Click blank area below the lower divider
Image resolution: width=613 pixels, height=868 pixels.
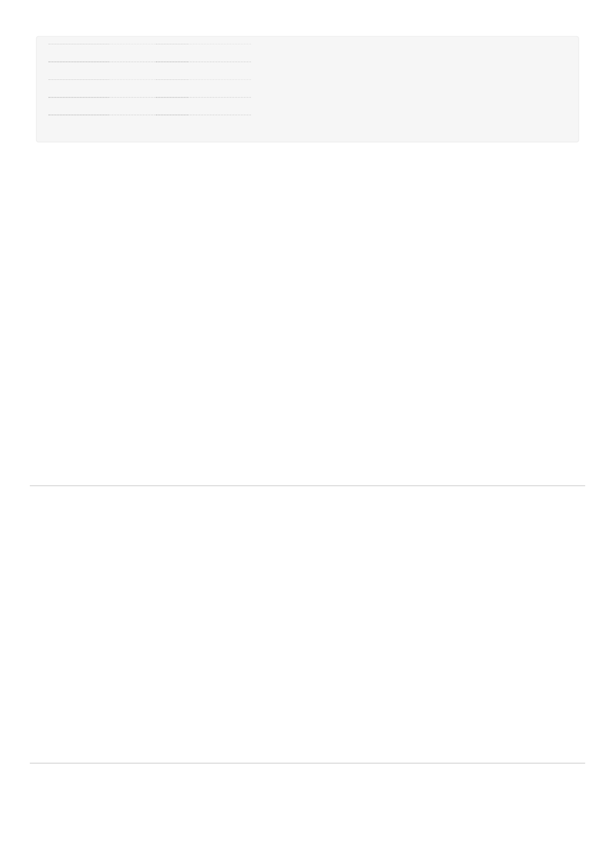click(307, 815)
